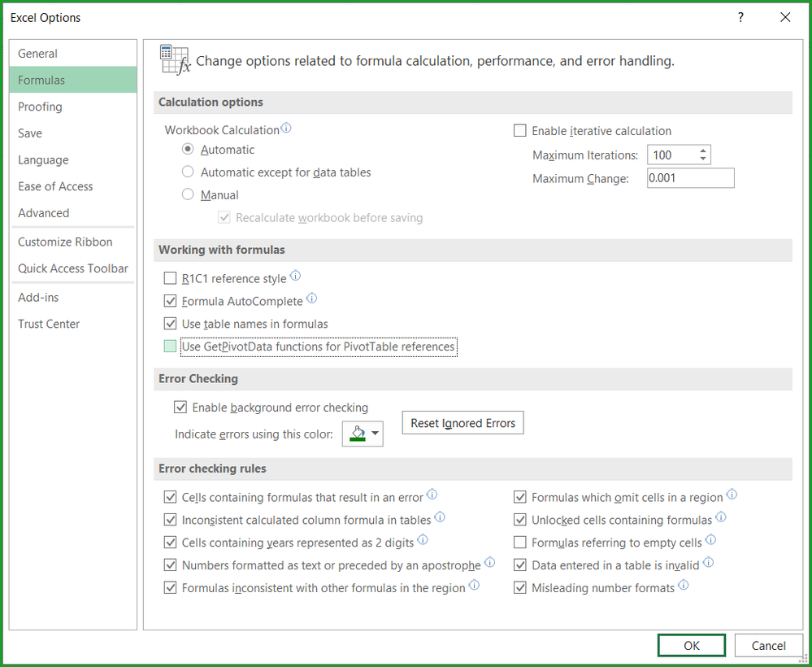Image resolution: width=812 pixels, height=667 pixels.
Task: Open the Add-ins category
Action: (x=73, y=297)
